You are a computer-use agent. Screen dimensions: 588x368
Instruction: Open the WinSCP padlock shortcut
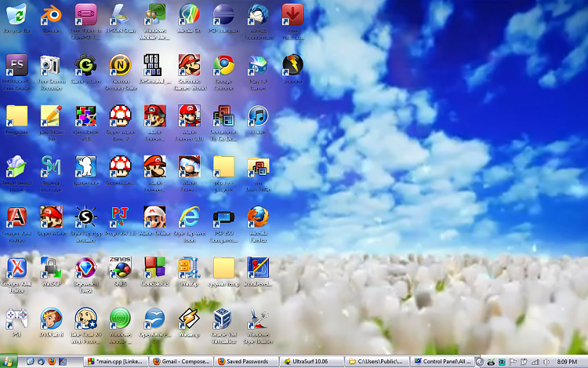point(52,268)
